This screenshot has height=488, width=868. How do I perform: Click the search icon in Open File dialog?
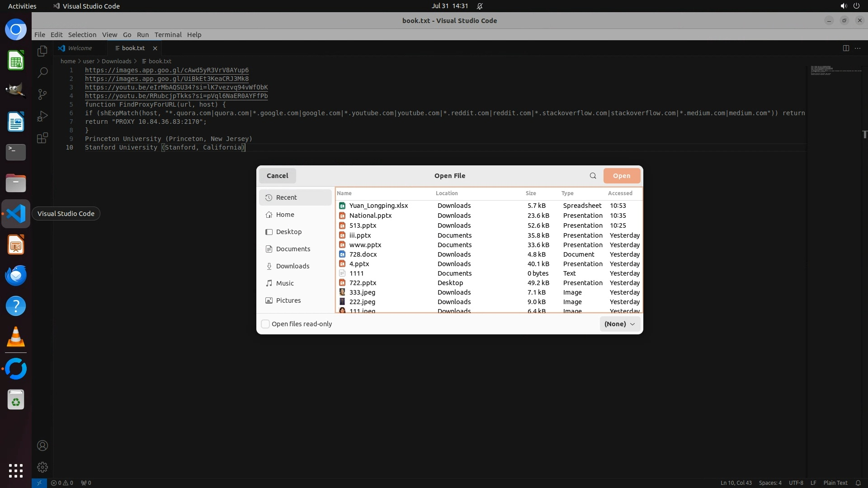pos(593,176)
